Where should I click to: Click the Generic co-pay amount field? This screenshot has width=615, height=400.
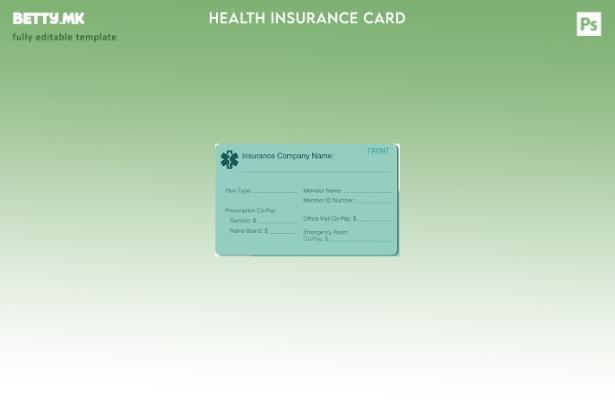276,221
